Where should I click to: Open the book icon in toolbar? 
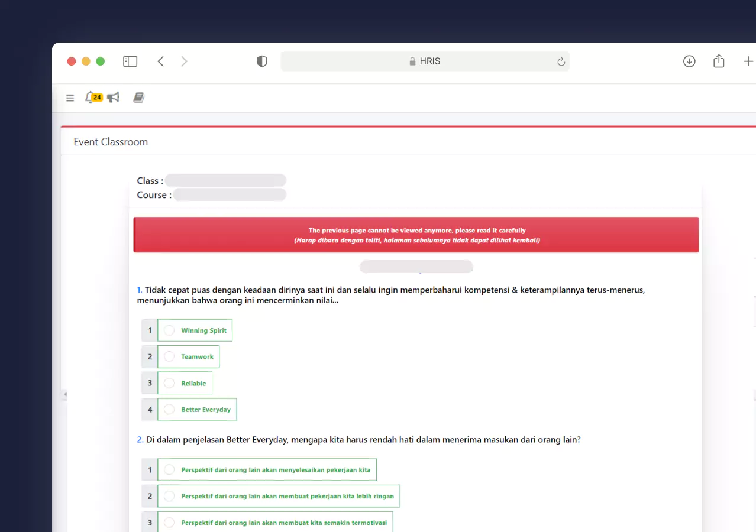click(138, 98)
